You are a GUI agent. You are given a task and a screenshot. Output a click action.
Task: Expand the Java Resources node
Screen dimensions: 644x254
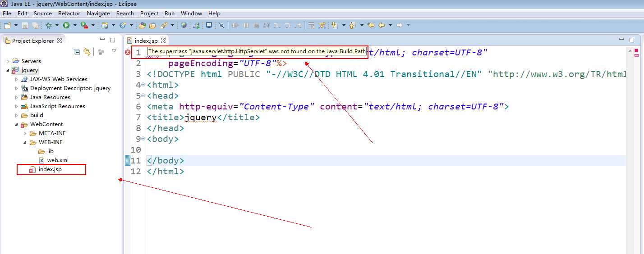tap(17, 97)
